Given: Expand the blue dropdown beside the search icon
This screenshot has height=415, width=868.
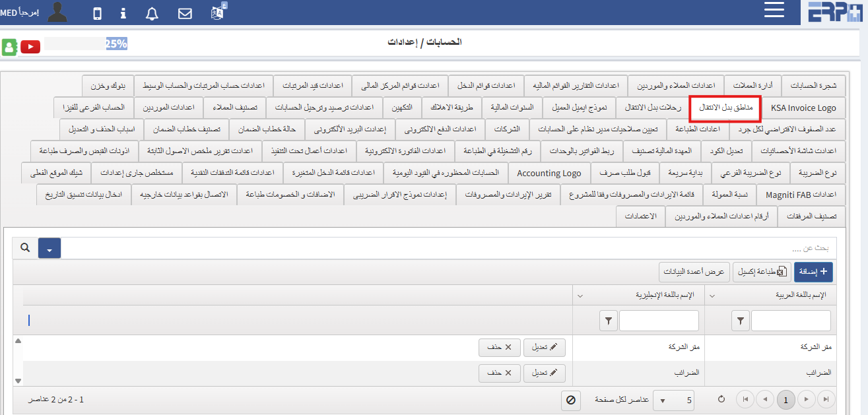Looking at the screenshot, I should coord(50,249).
